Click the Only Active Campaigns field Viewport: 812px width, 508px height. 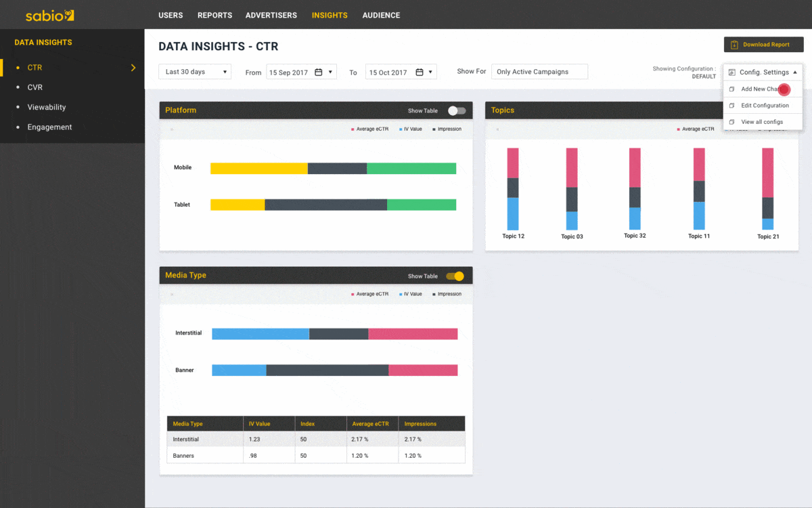[539, 71]
